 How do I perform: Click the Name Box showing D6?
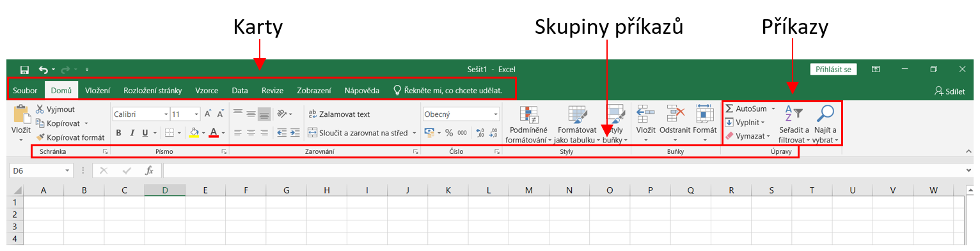click(x=42, y=171)
